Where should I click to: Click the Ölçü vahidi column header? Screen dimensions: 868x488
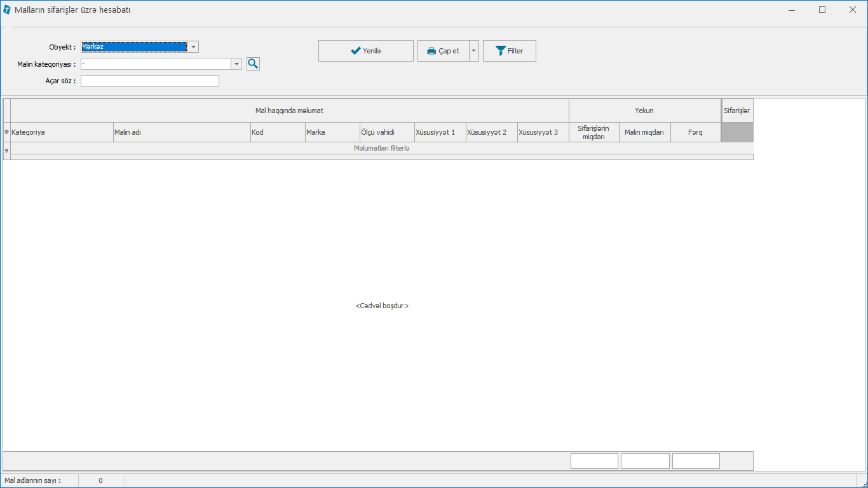pos(386,132)
